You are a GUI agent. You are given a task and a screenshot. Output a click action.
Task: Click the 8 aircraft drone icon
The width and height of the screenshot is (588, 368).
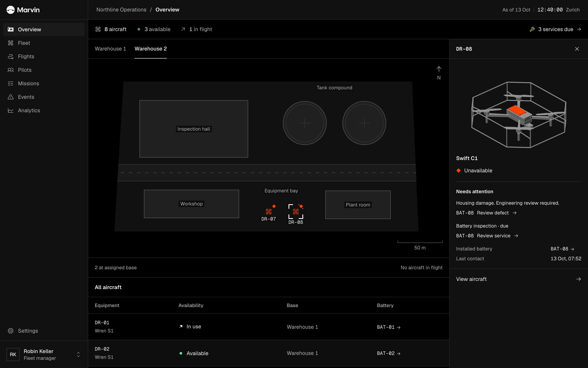click(98, 29)
